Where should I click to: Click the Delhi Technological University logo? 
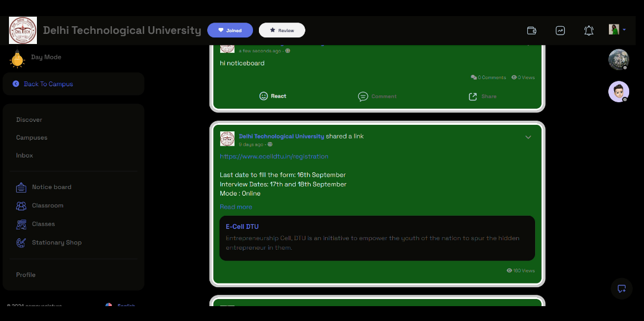pyautogui.click(x=23, y=30)
